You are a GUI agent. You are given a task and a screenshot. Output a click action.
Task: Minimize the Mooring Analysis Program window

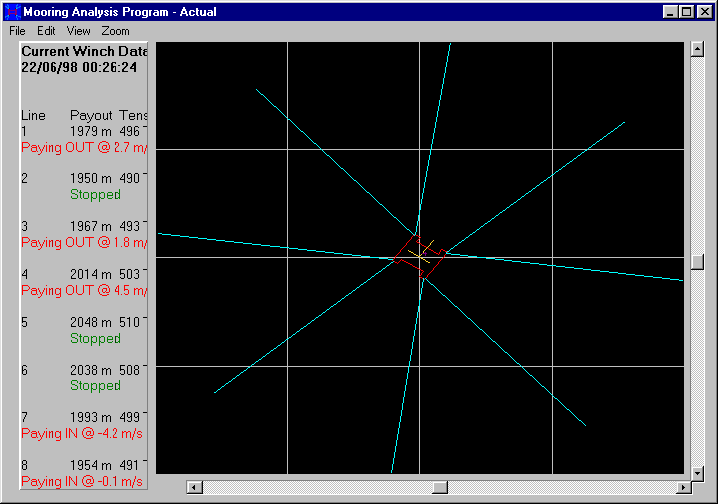670,12
